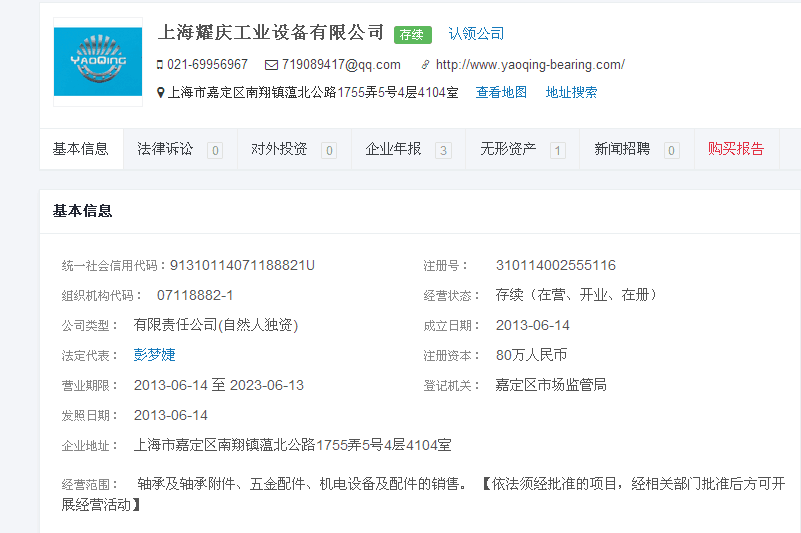801x533 pixels.
Task: Open legal representative 彭梦婕 link
Action: click(155, 355)
